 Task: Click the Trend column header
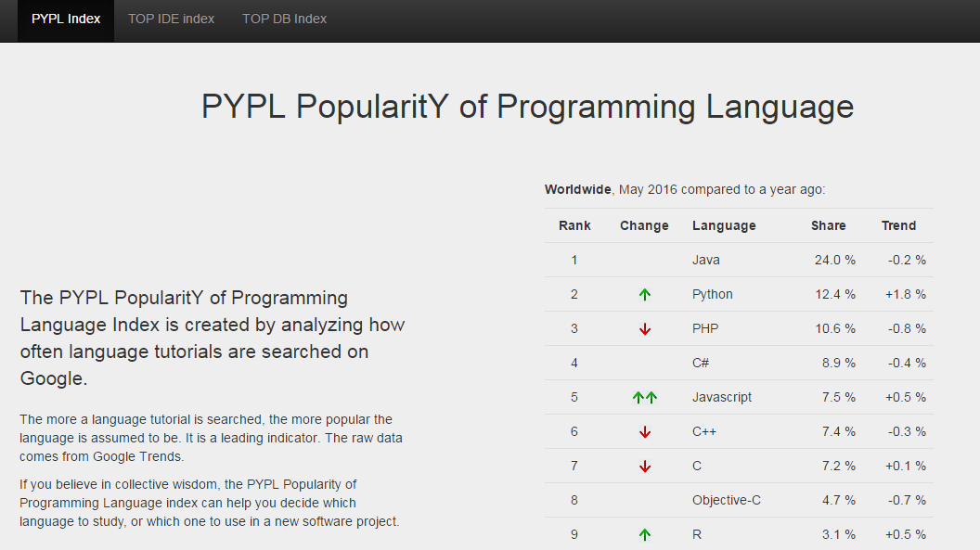(x=898, y=225)
